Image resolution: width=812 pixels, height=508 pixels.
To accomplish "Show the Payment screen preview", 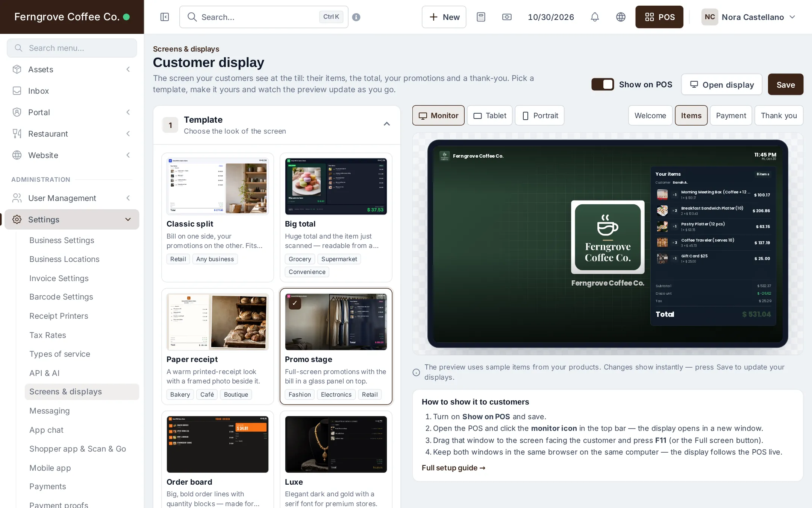I will [731, 116].
